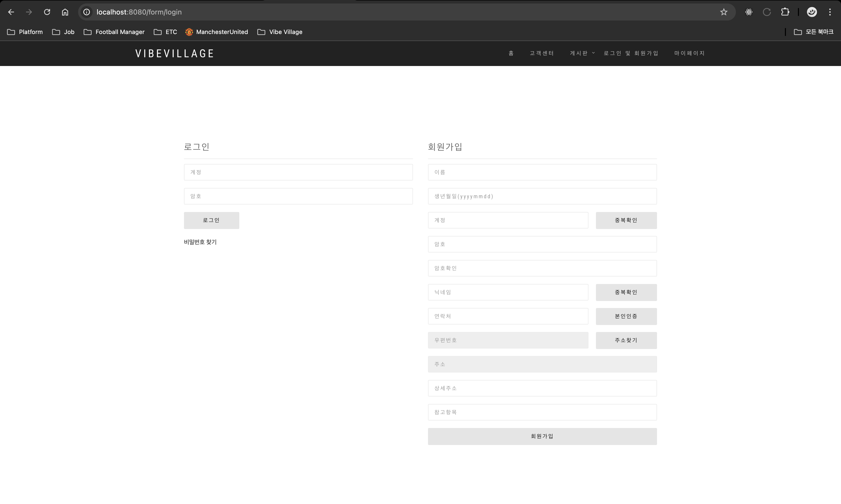Expand the 게시판 dropdown menu
Viewport: 841px width, 504px height.
coord(582,53)
